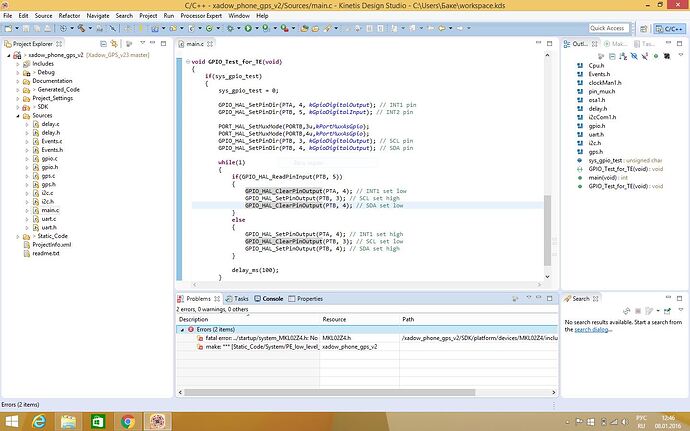This screenshot has height=431, width=690.
Task: Open the File menu
Action: point(7,15)
